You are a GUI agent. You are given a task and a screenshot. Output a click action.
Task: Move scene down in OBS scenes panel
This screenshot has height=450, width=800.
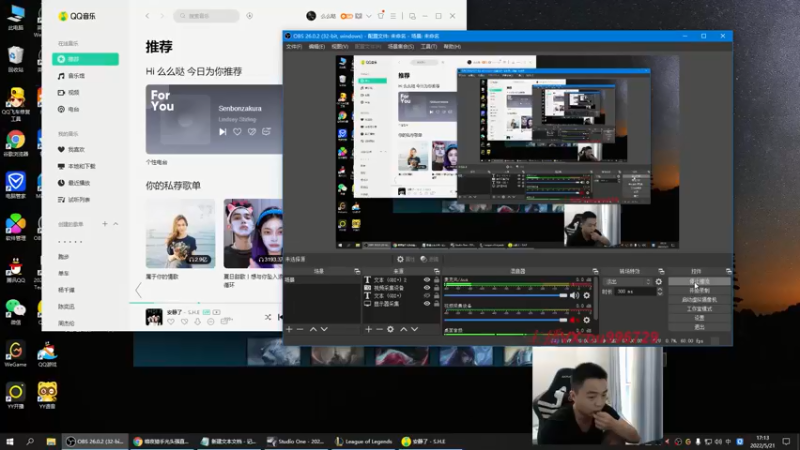324,330
